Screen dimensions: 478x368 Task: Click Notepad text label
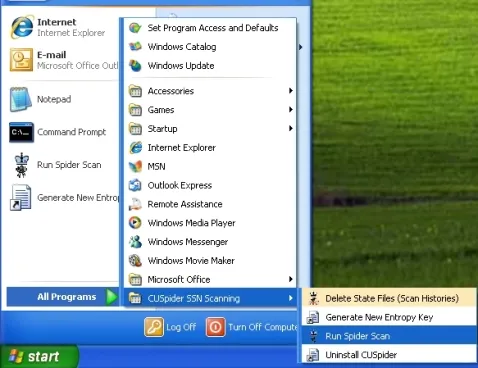click(54, 99)
